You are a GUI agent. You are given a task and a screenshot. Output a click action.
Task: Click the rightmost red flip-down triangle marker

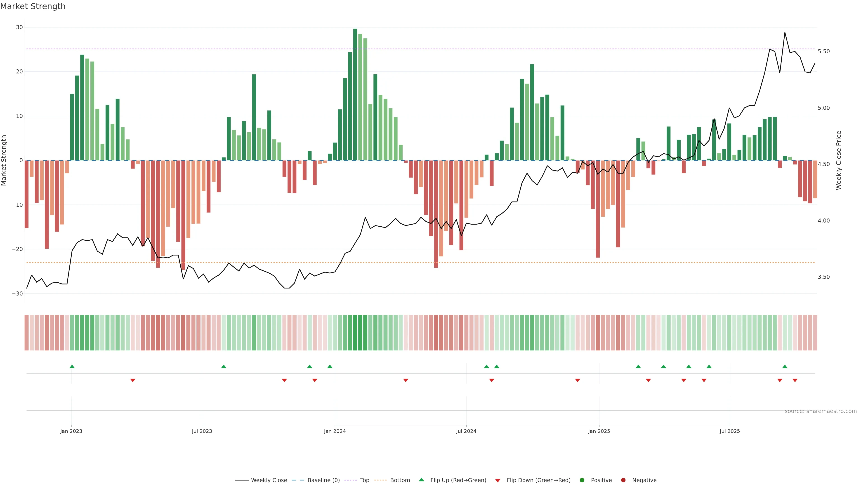795,380
